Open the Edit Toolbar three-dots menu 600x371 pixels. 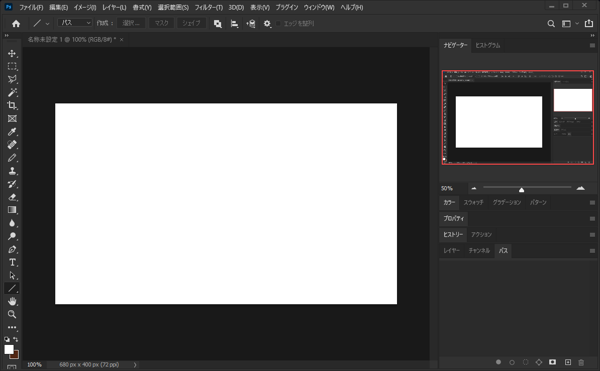click(12, 327)
